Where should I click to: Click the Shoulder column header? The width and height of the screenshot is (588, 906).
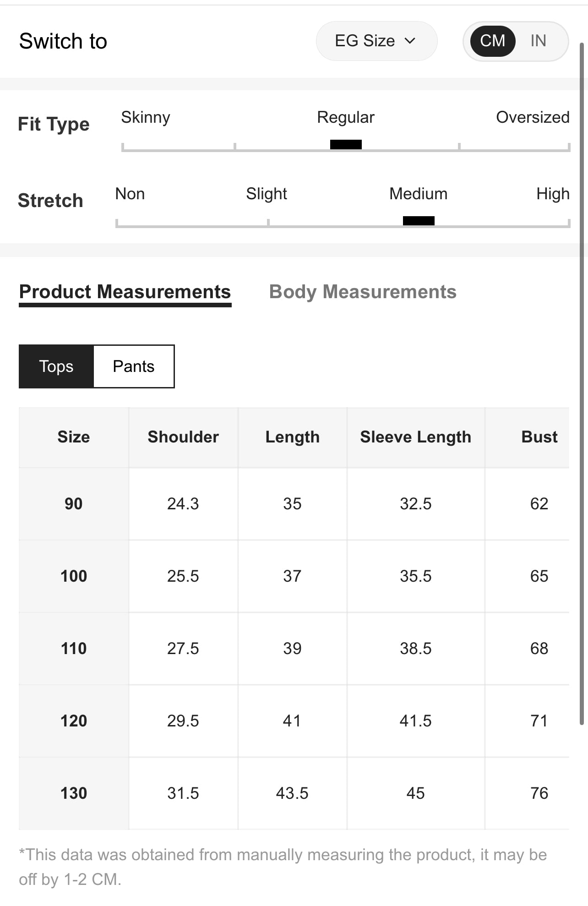point(183,437)
